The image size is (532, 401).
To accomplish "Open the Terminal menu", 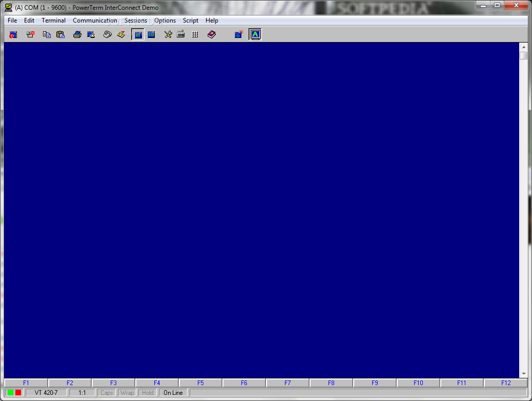I will coord(54,21).
